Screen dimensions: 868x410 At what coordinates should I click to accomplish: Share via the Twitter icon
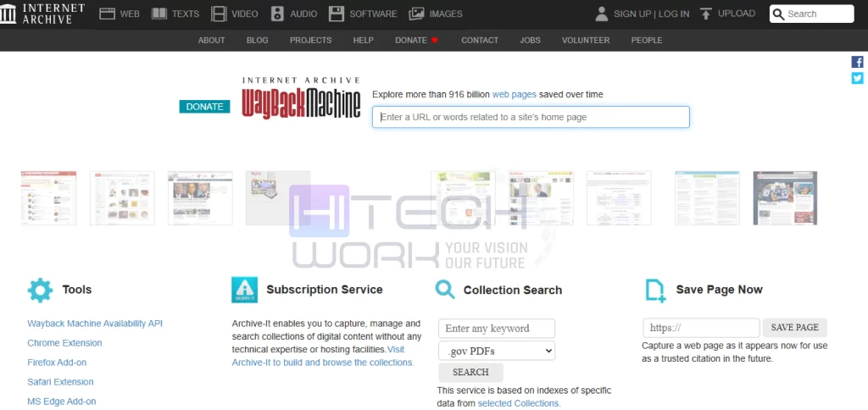[857, 78]
